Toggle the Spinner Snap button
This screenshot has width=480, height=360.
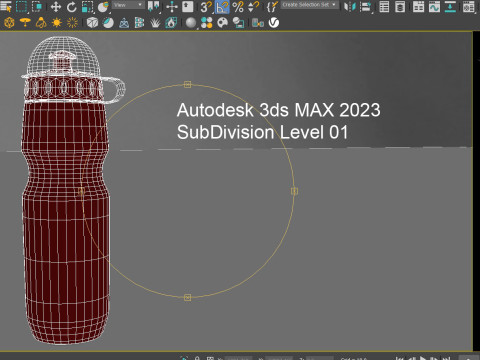(254, 6)
